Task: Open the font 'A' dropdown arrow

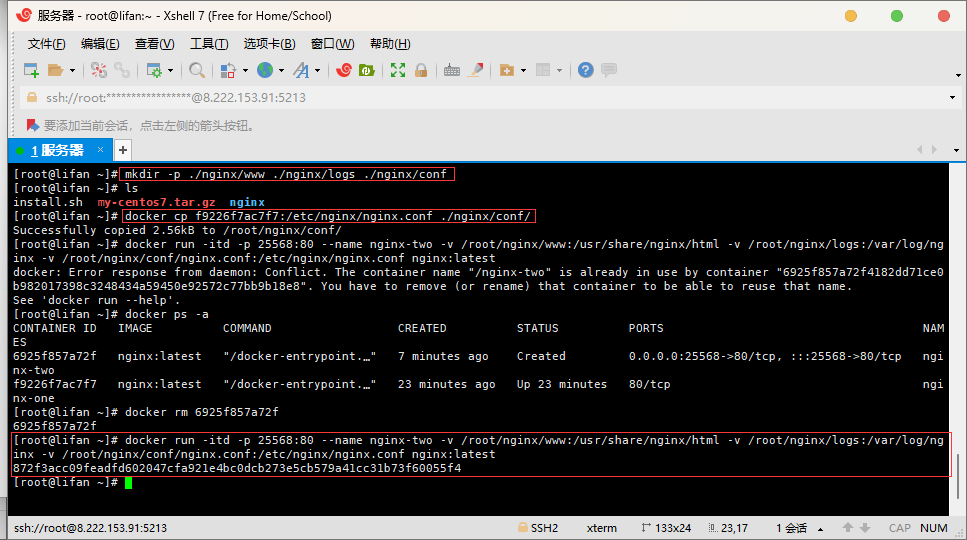Action: coord(318,70)
